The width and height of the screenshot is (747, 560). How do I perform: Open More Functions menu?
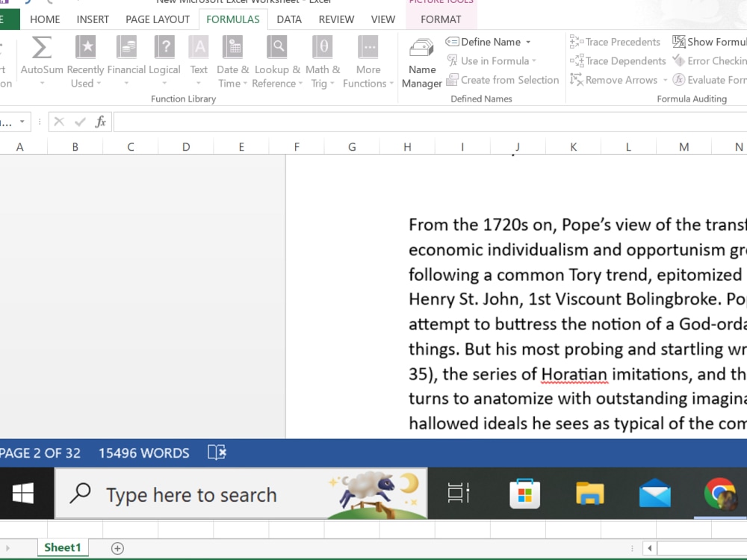pyautogui.click(x=368, y=61)
